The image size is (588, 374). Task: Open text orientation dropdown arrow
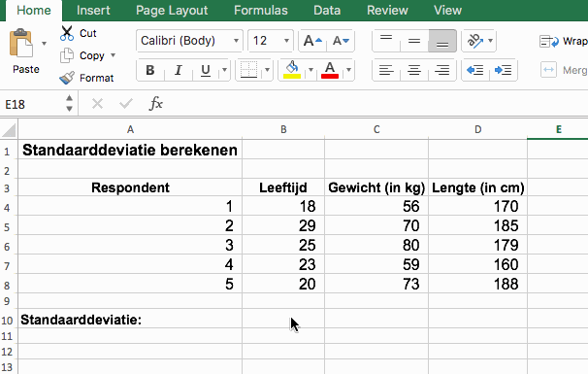[491, 41]
